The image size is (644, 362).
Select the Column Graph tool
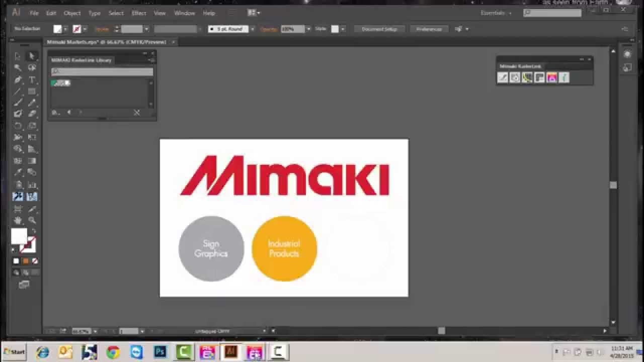pyautogui.click(x=32, y=185)
